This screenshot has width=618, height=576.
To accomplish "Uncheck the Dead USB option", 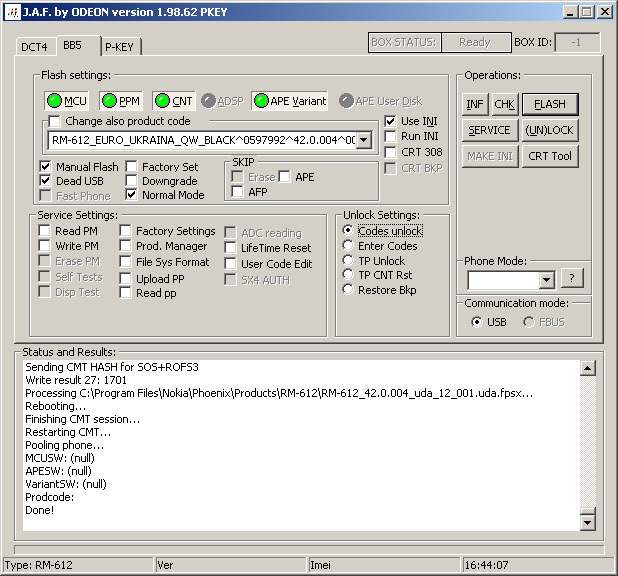I will [45, 181].
